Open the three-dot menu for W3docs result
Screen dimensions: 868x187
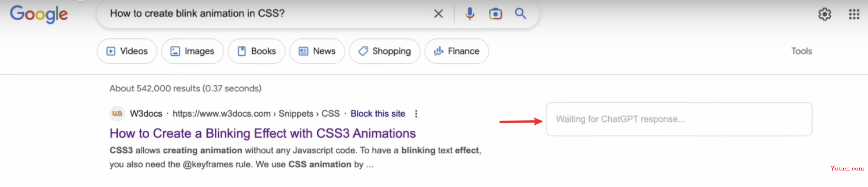pyautogui.click(x=416, y=114)
